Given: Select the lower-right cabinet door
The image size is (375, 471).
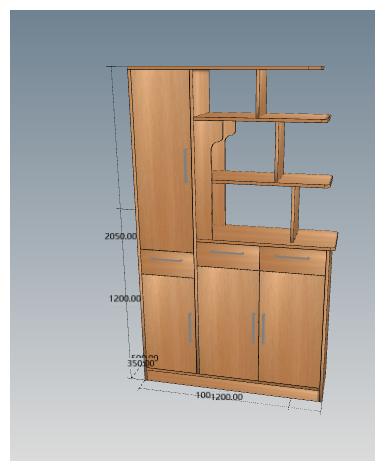Looking at the screenshot, I should click(292, 329).
